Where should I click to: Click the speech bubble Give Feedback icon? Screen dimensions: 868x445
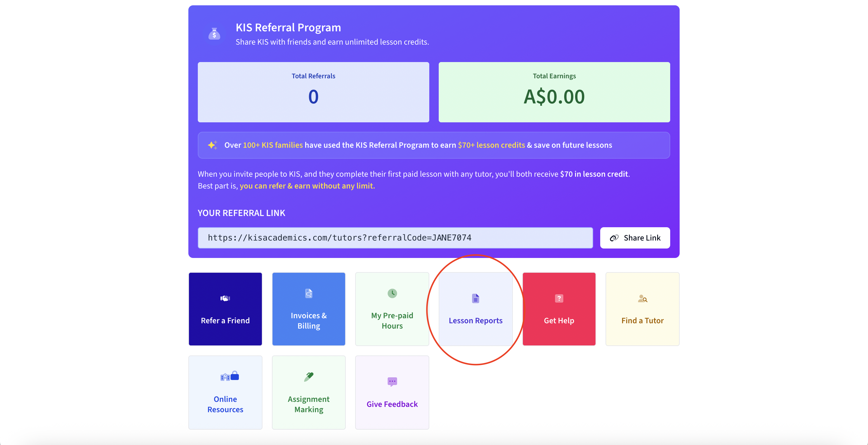tap(392, 382)
